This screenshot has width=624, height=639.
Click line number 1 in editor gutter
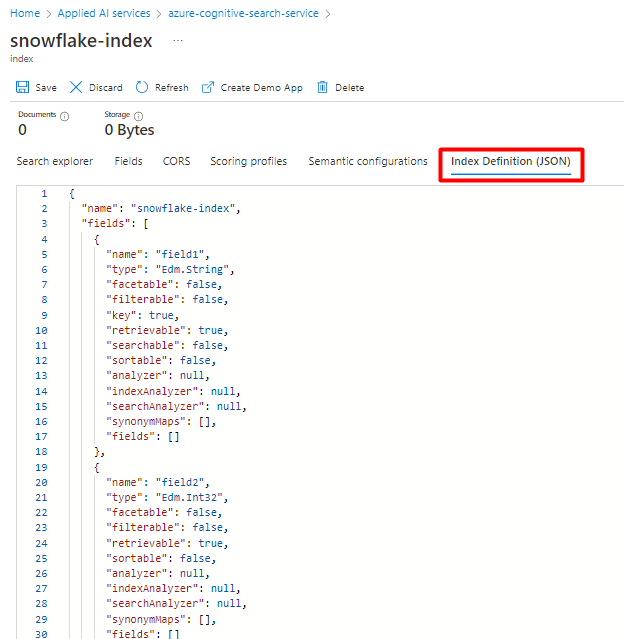[44, 194]
